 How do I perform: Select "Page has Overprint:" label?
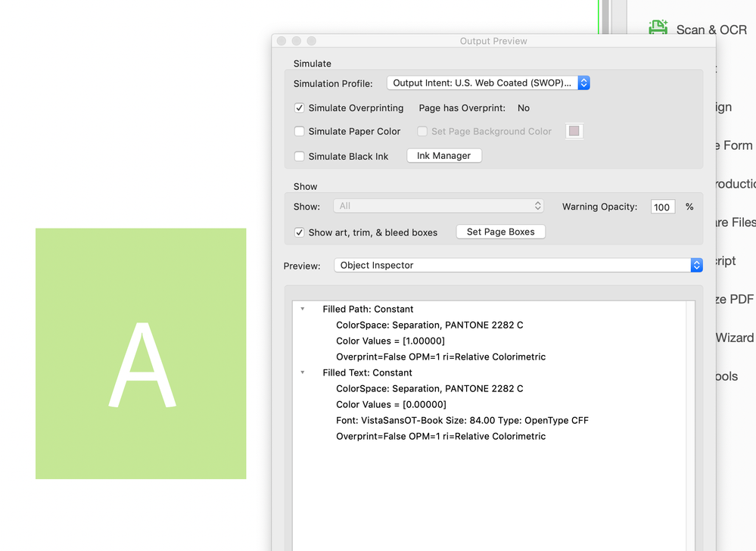(462, 108)
